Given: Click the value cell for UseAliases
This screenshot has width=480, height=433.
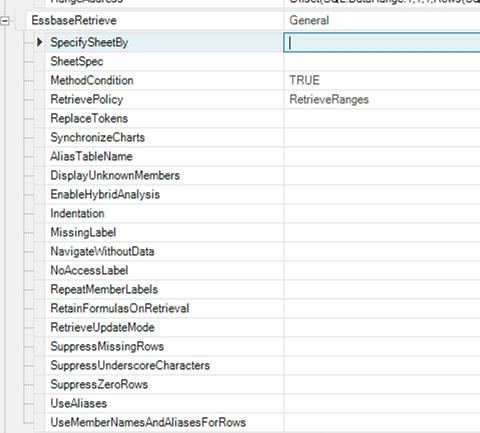Looking at the screenshot, I should point(382,403).
